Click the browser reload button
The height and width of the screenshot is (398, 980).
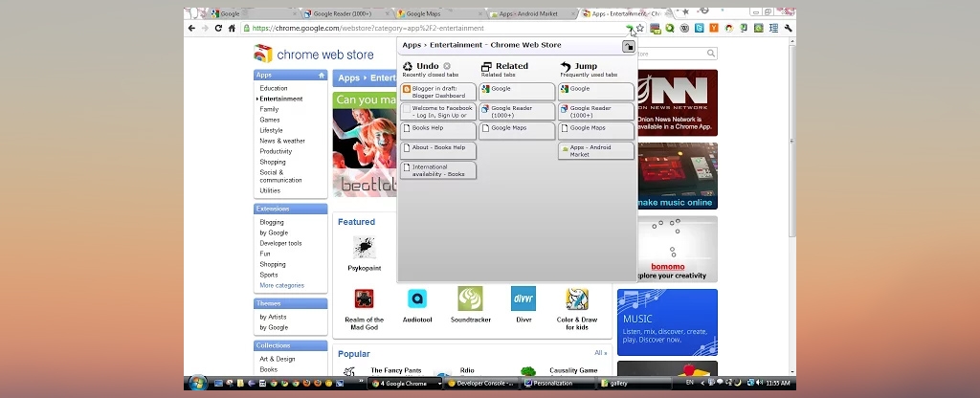click(218, 28)
